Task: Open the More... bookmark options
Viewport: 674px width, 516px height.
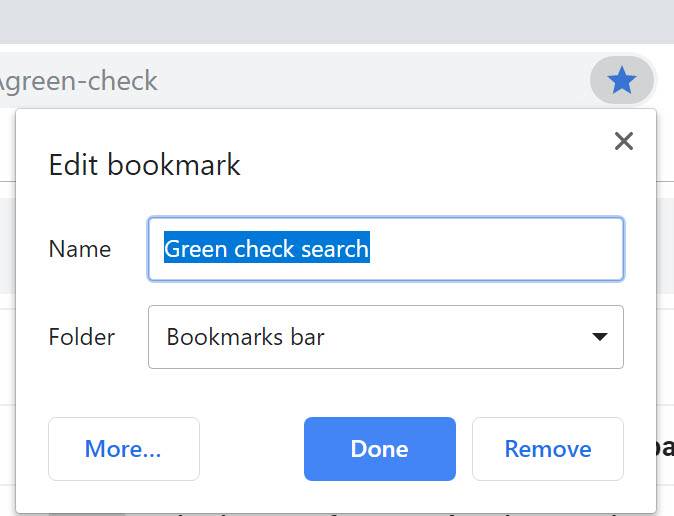Action: pos(124,449)
